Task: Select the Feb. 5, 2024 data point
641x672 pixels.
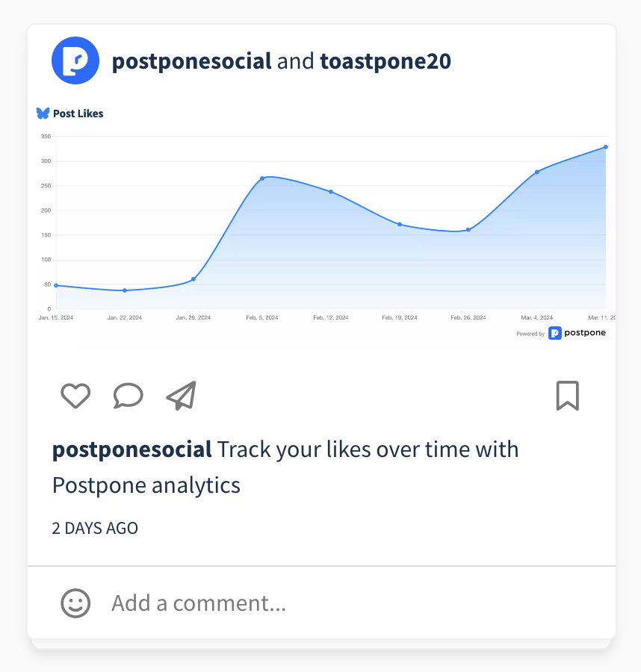Action: click(x=262, y=178)
